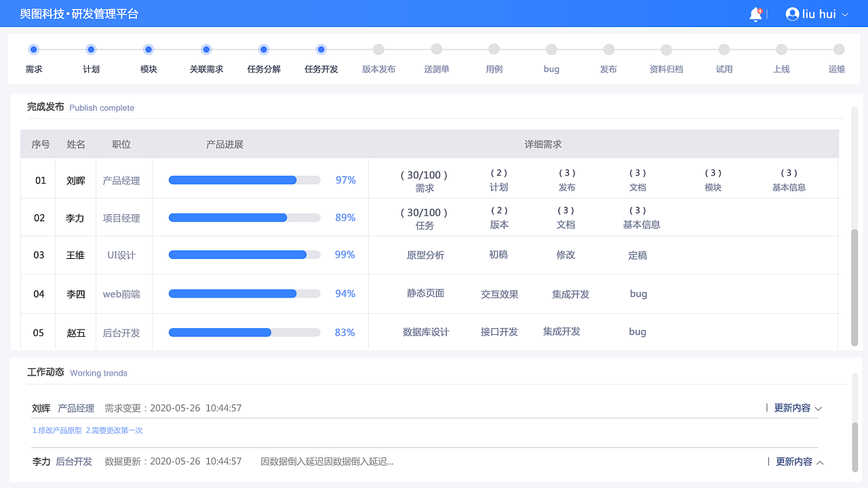Select the bug stage circle

[x=551, y=49]
